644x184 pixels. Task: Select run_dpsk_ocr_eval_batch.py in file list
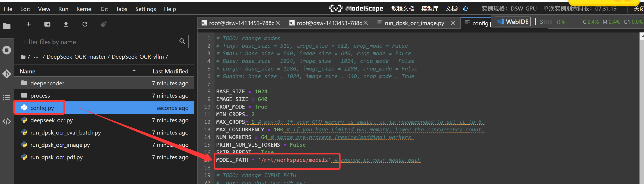(x=104, y=132)
